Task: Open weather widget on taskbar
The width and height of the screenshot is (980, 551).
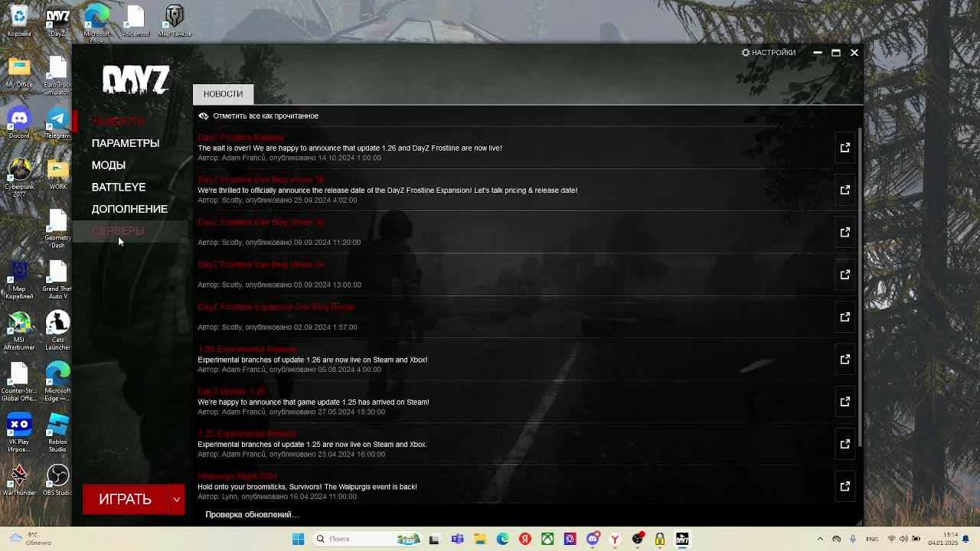Action: (x=29, y=539)
